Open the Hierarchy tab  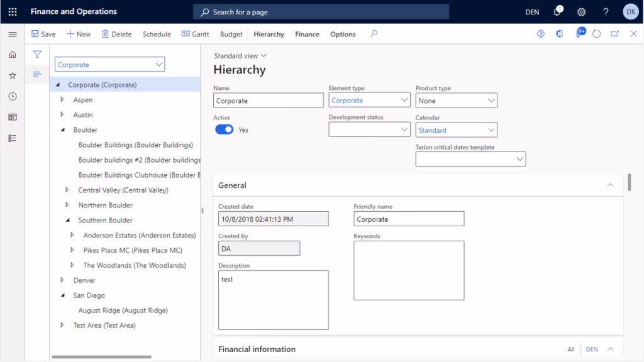[x=269, y=35]
